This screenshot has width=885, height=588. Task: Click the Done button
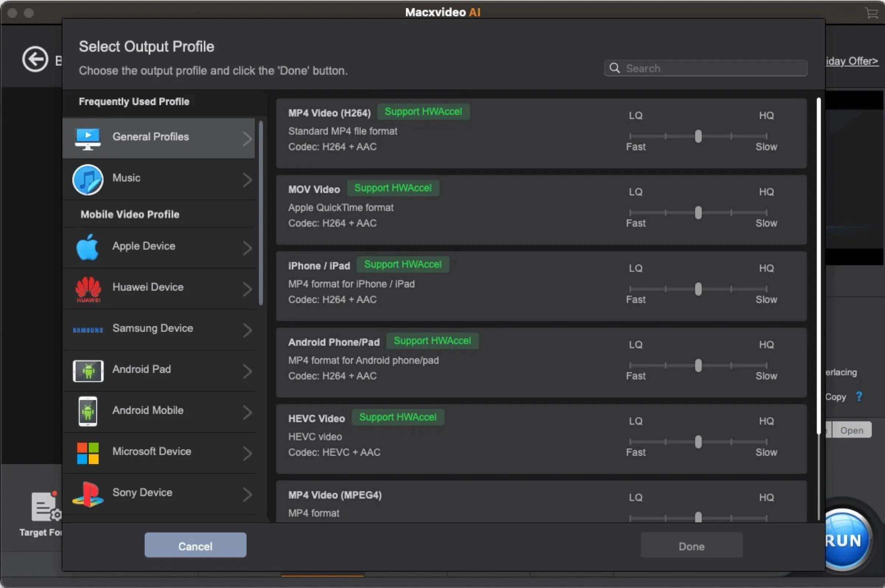[691, 546]
